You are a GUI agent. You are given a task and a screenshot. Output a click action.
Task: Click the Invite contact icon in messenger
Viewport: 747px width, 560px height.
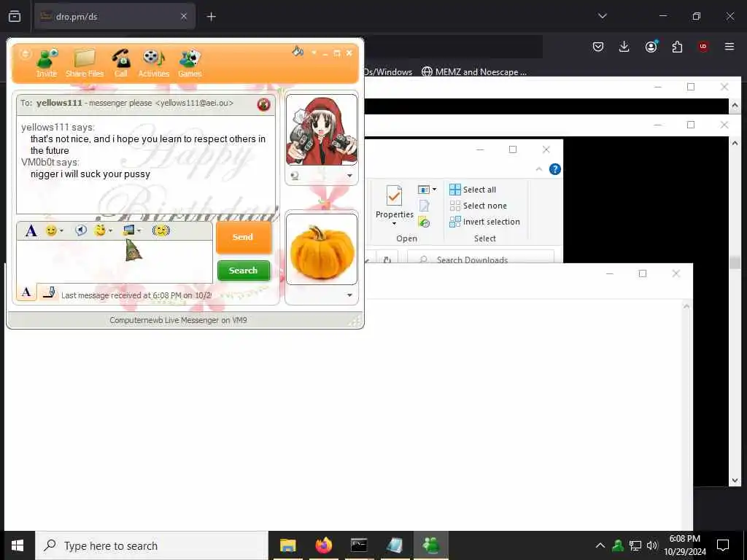47,63
